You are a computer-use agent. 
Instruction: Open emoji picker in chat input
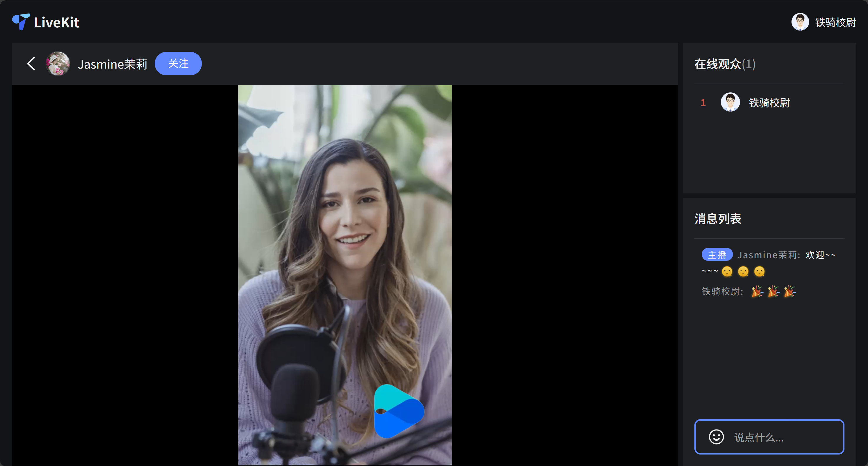716,437
